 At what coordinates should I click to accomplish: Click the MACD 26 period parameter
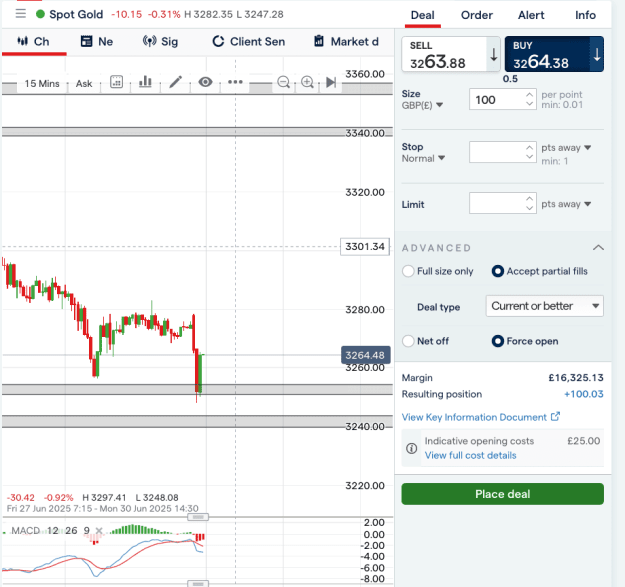71,530
